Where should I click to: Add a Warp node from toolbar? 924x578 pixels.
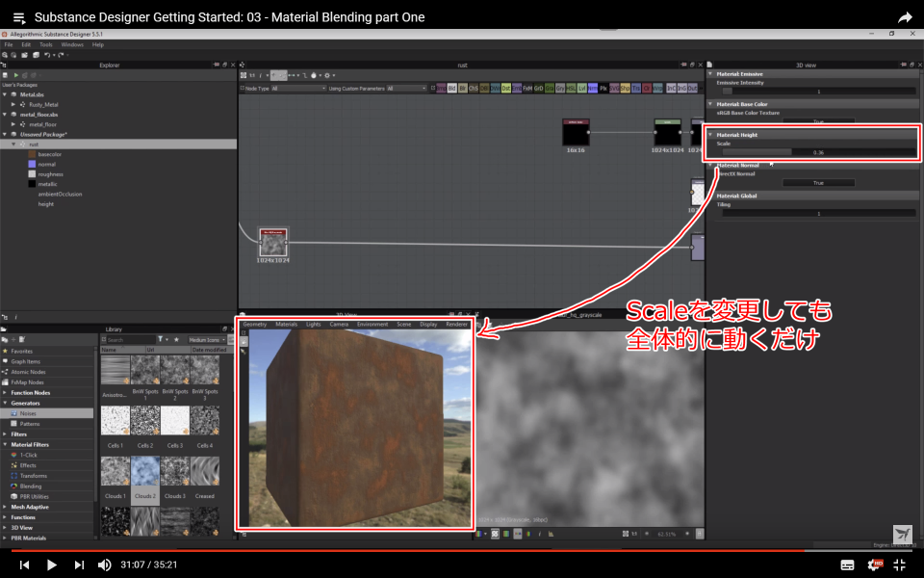(657, 89)
